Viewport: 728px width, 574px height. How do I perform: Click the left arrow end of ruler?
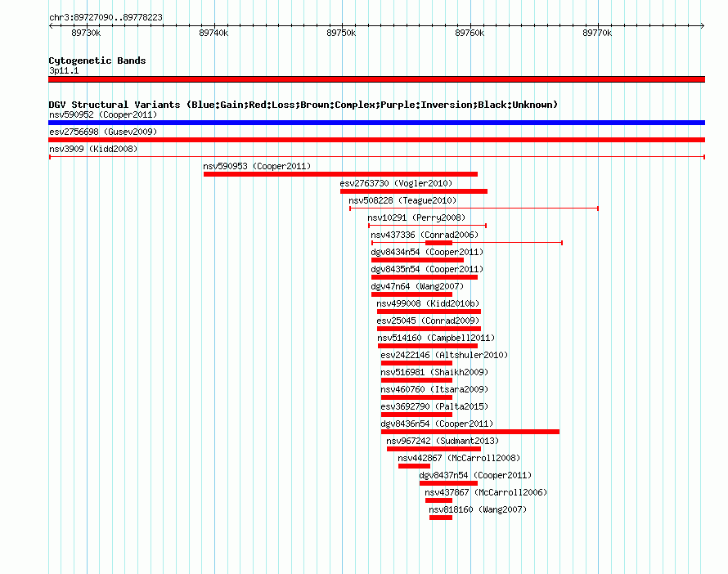[x=51, y=25]
